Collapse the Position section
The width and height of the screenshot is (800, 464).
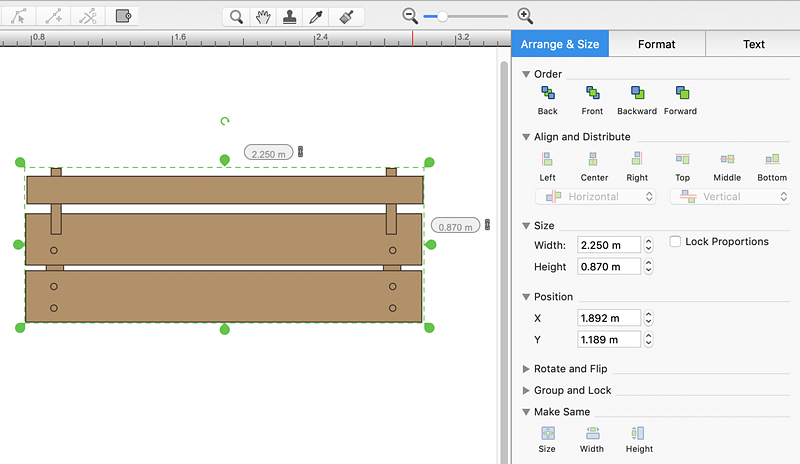pos(526,297)
